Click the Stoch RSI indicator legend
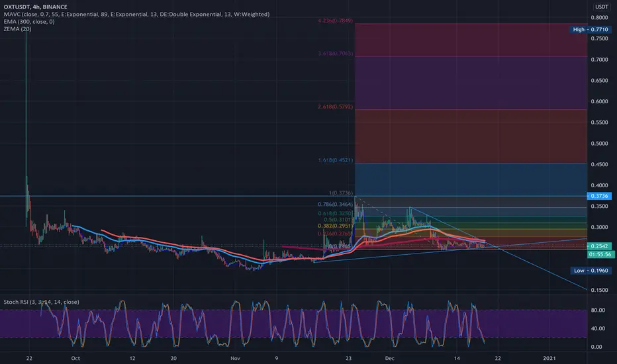617x364 pixels. (x=41, y=302)
